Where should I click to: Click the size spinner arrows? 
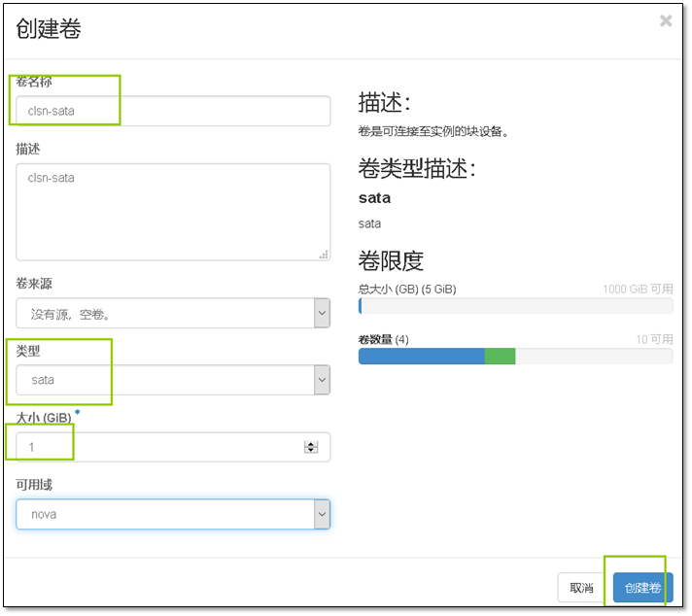311,447
